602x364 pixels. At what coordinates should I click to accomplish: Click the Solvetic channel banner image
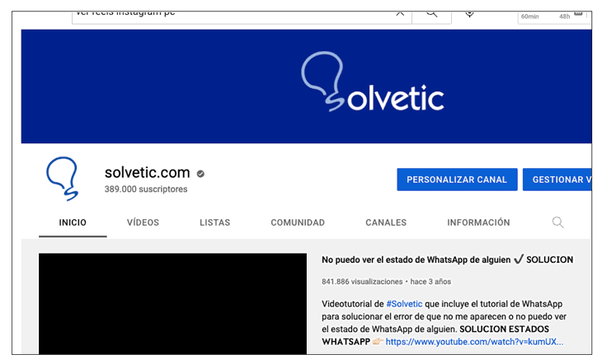point(307,86)
